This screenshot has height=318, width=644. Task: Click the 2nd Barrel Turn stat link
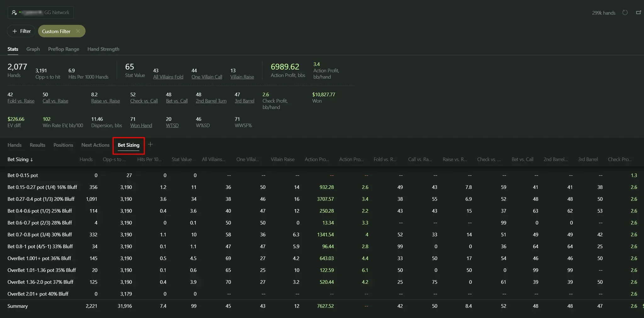pyautogui.click(x=211, y=101)
